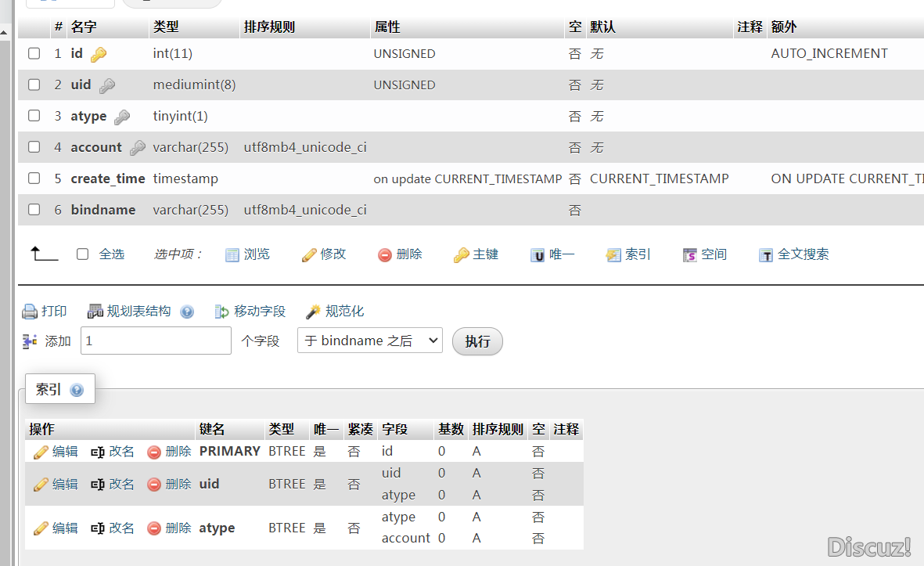The image size is (924, 566).
Task: Click the pencil Modify (修改) icon
Action: tap(309, 255)
